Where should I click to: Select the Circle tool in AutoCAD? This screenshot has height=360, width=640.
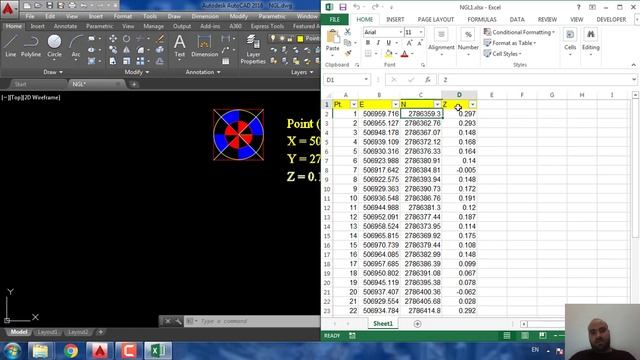point(54,45)
